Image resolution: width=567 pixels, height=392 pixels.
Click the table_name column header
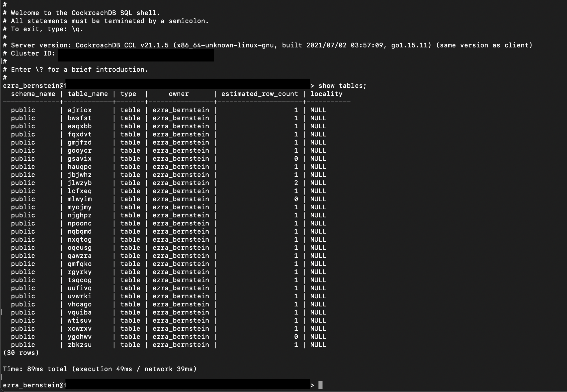pyautogui.click(x=88, y=94)
